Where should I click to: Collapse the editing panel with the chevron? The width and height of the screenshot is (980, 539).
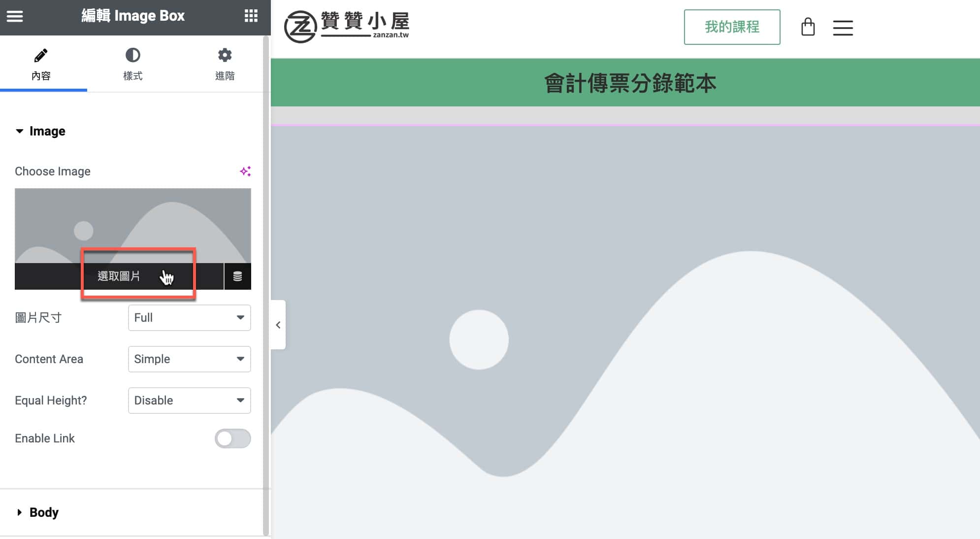click(x=278, y=325)
